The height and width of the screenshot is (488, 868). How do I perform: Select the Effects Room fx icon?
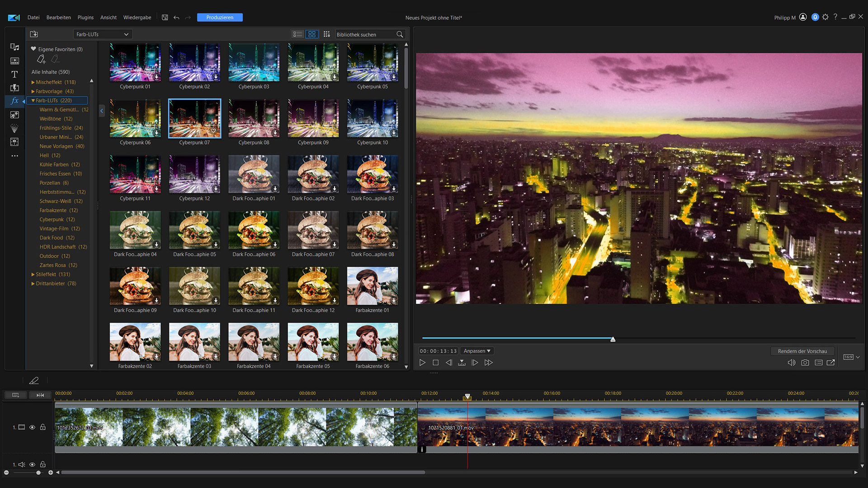point(14,101)
